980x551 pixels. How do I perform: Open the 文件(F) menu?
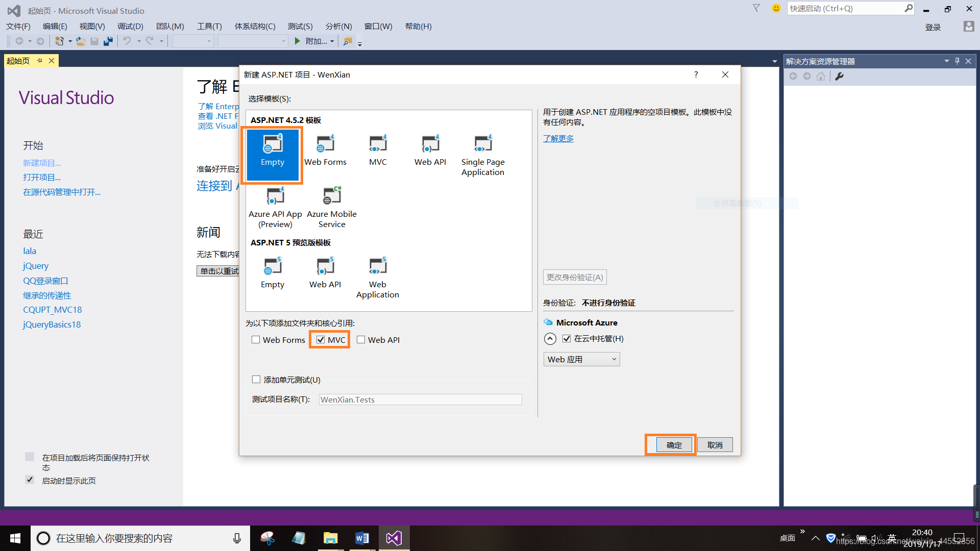click(18, 26)
